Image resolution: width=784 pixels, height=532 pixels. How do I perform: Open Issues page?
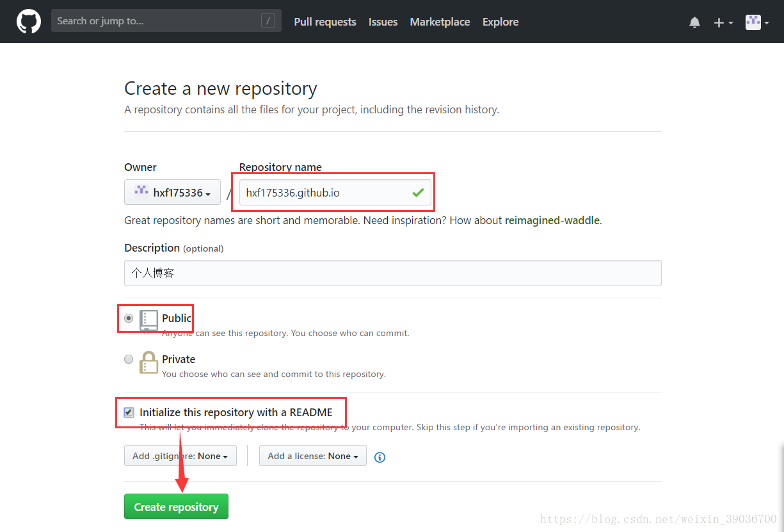pyautogui.click(x=383, y=22)
